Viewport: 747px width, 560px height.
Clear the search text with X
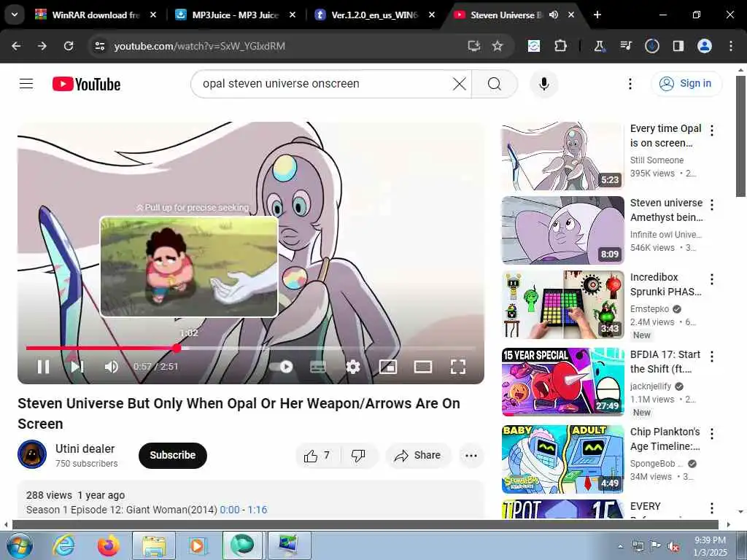click(460, 84)
